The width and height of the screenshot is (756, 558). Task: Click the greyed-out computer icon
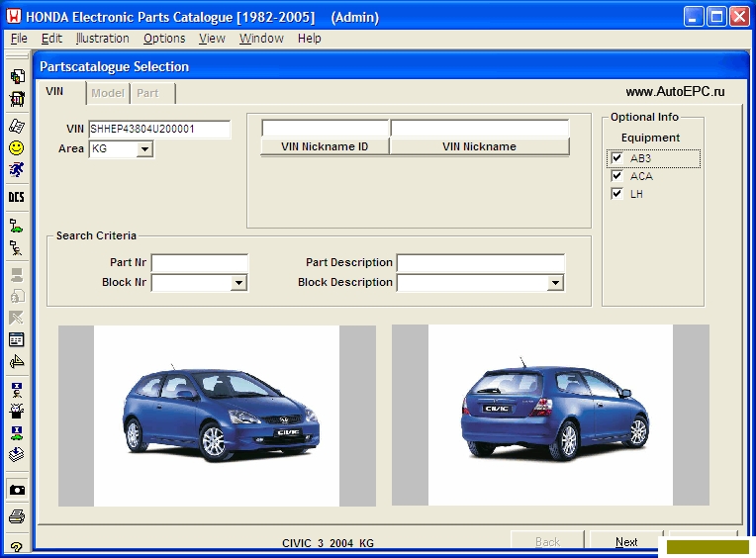[x=17, y=275]
